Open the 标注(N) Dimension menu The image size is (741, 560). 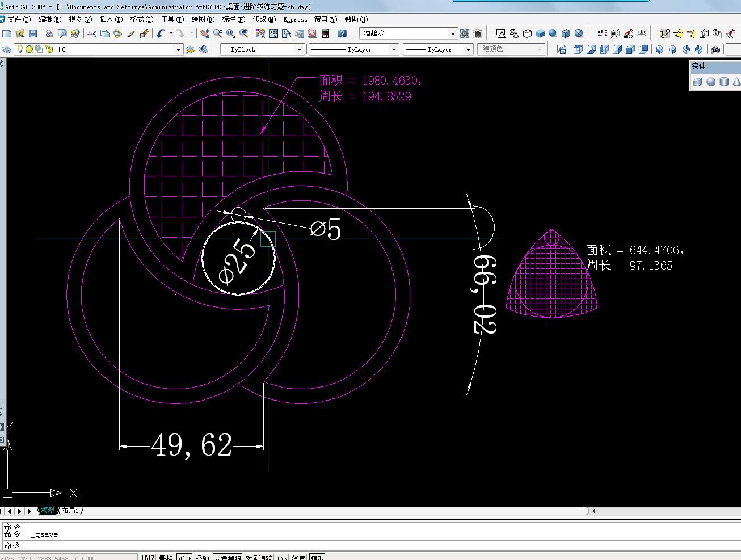[234, 19]
